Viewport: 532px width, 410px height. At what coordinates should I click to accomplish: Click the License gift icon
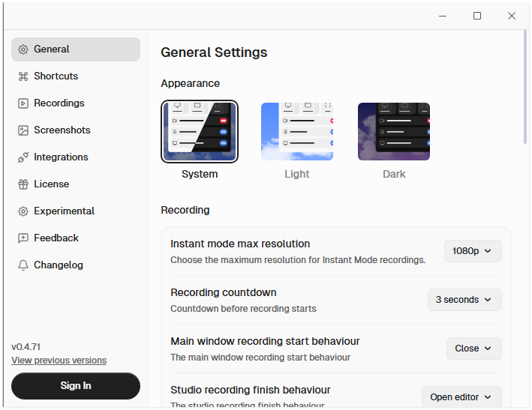click(x=23, y=184)
